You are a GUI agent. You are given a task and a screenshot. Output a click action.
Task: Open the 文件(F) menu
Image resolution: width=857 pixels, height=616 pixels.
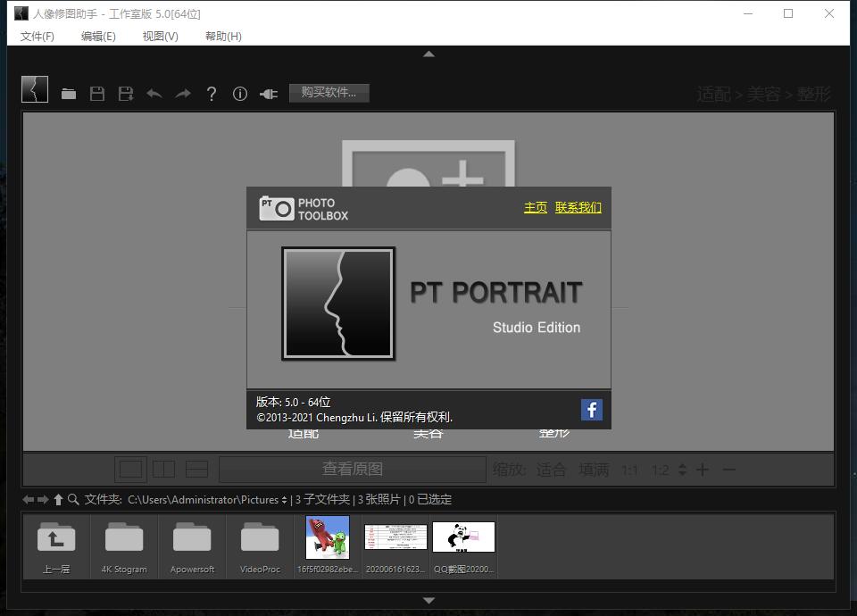(x=36, y=37)
